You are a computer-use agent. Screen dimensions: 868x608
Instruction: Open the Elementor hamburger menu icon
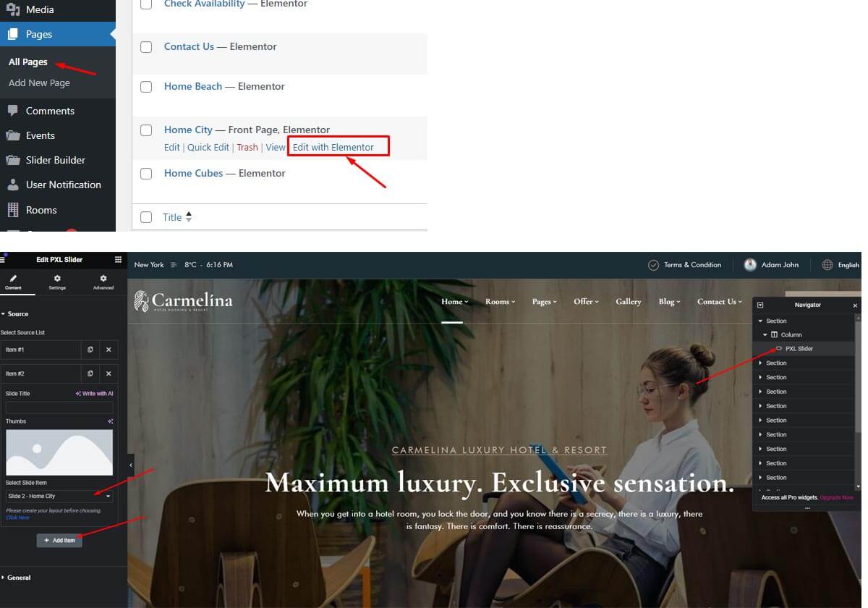click(4, 260)
